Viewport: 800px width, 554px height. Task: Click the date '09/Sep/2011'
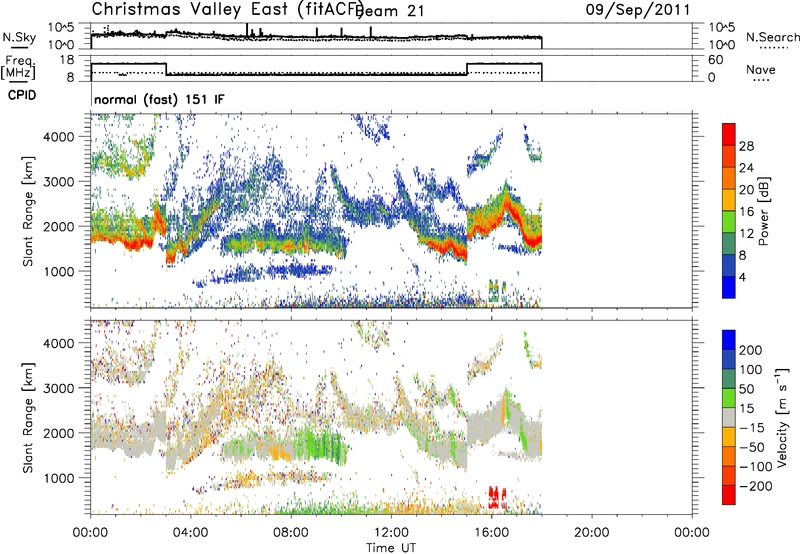[638, 10]
